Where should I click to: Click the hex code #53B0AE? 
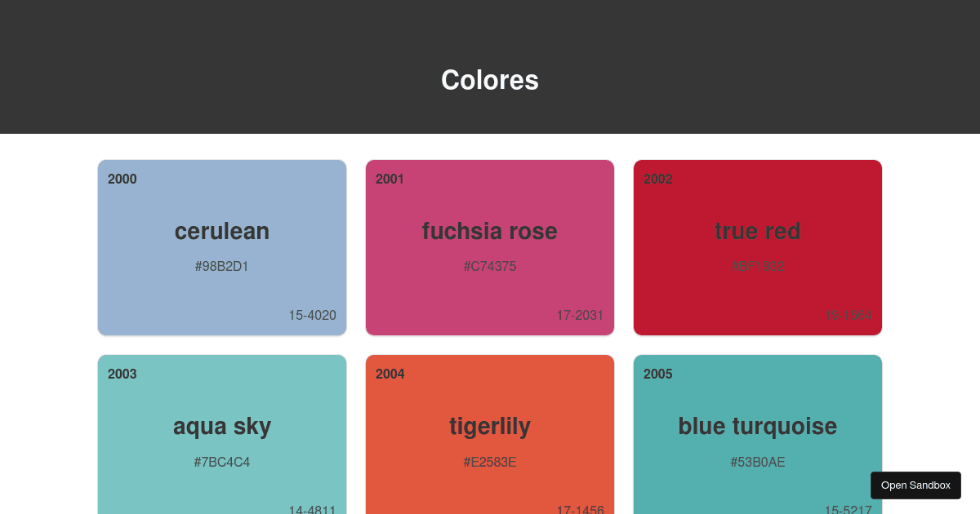758,462
